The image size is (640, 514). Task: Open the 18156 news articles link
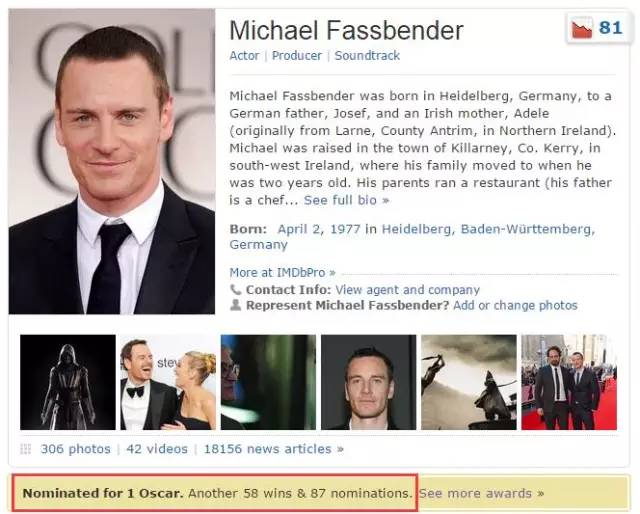(273, 449)
